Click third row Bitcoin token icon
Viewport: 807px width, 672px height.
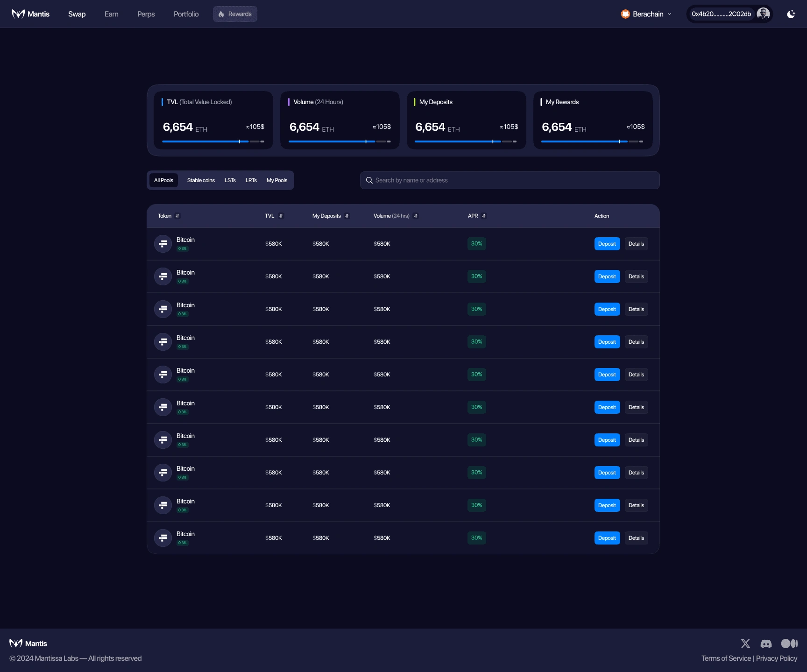163,309
